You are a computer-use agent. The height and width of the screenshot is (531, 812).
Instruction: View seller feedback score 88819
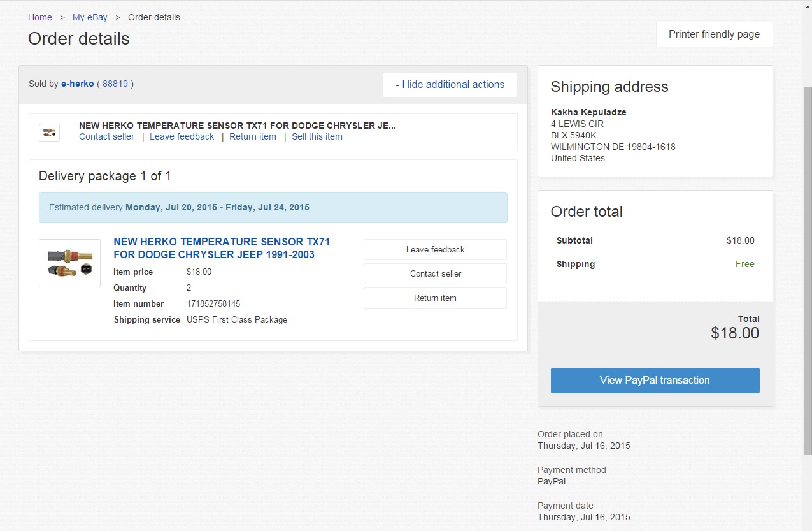click(x=115, y=84)
